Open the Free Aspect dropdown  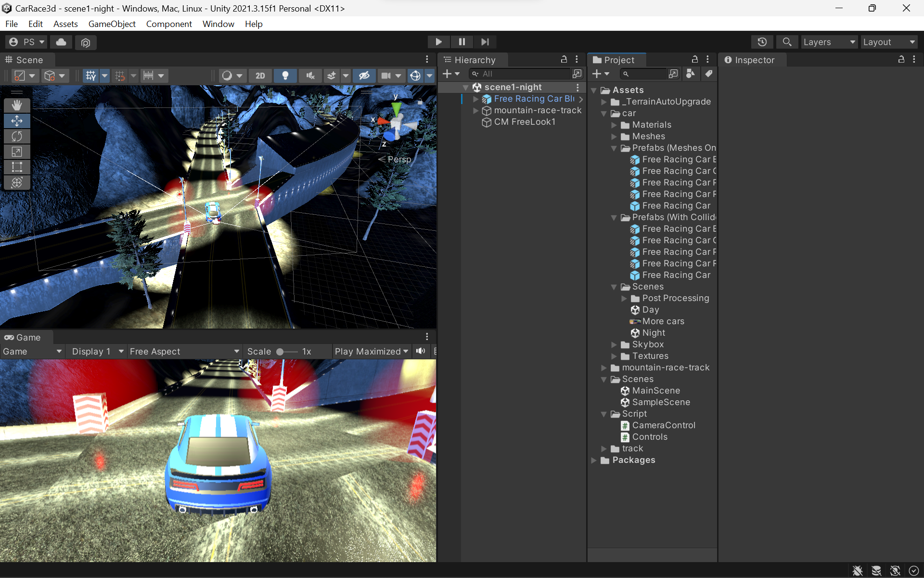coord(184,351)
